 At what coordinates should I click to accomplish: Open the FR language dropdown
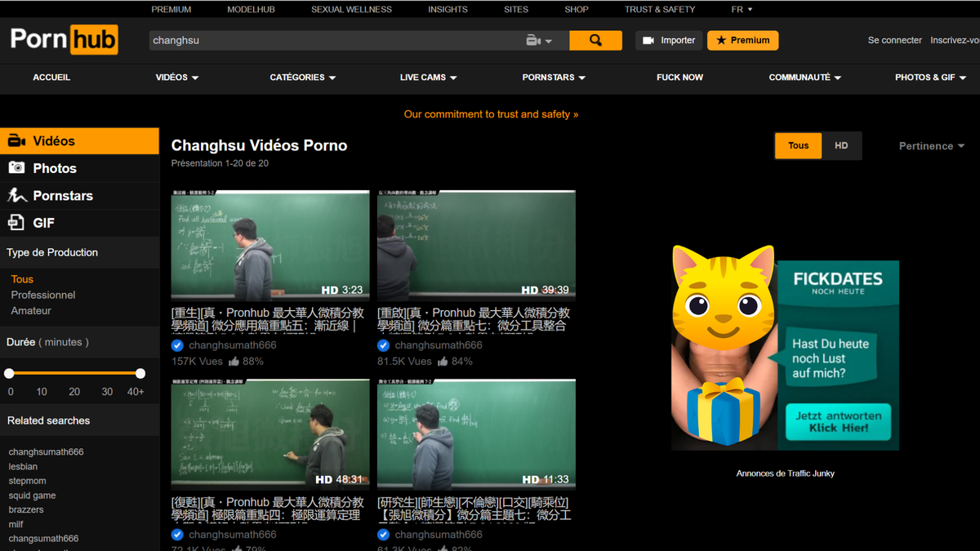[x=742, y=10]
